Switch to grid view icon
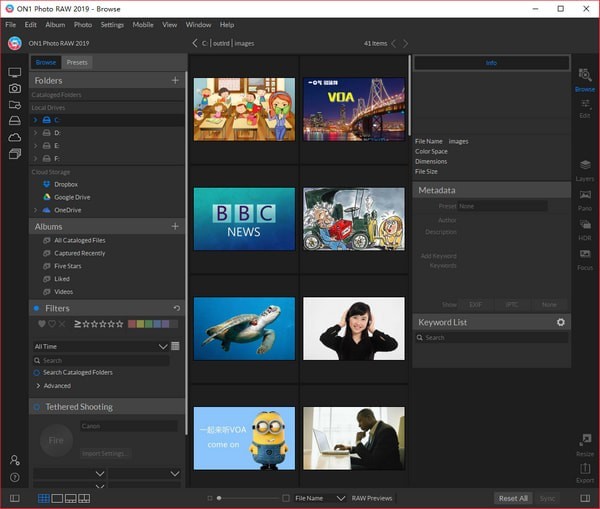 click(x=43, y=498)
